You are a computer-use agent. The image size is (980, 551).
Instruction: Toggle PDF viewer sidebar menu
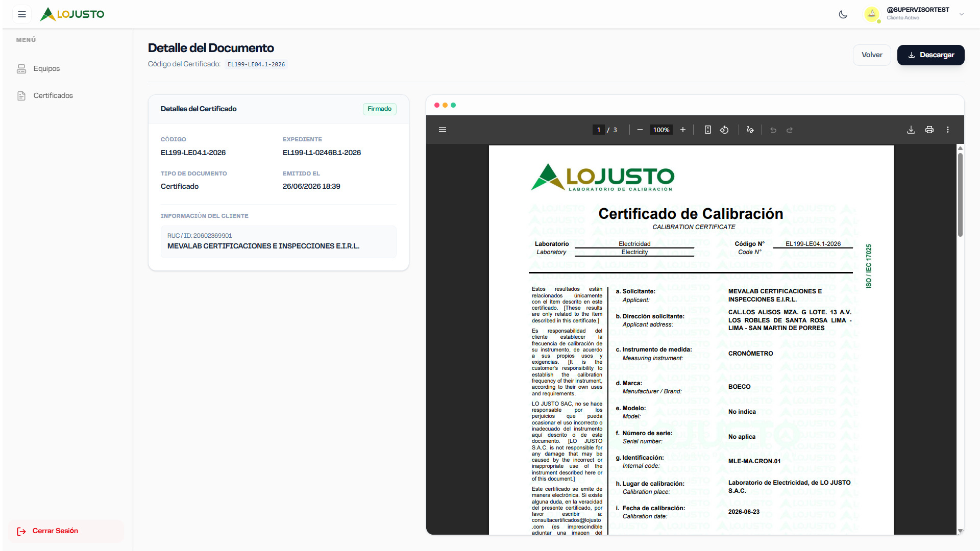(x=443, y=130)
